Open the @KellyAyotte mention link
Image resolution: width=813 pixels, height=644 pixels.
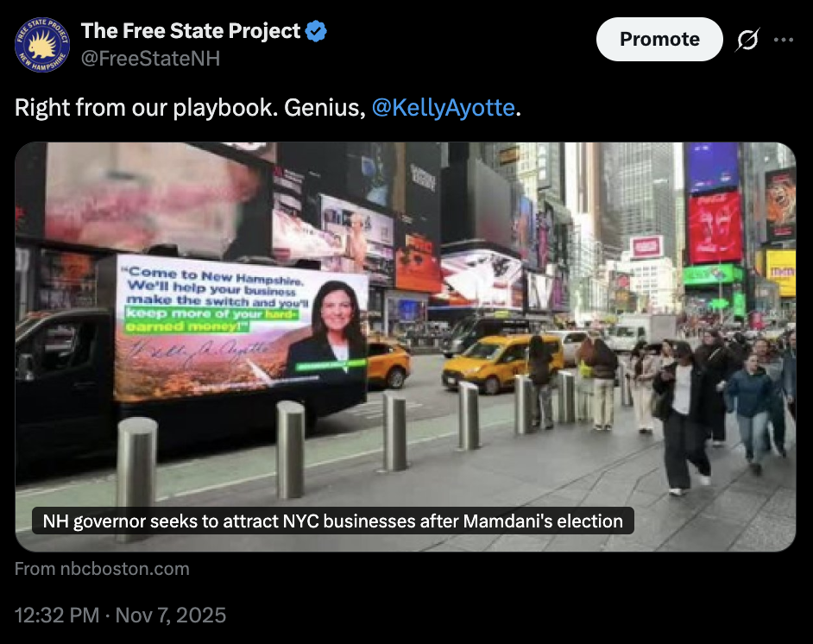[x=444, y=108]
